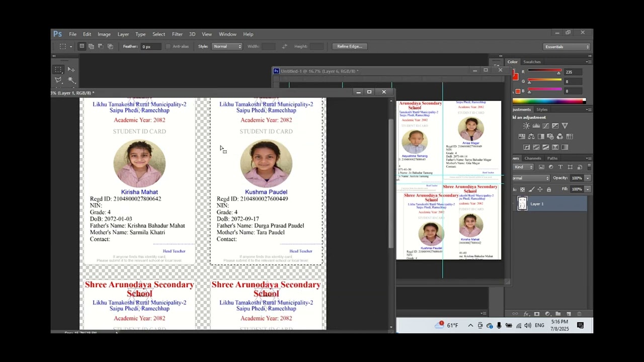Add a Photo Filter adjustment
Image resolution: width=644 pixels, height=362 pixels.
click(x=550, y=136)
